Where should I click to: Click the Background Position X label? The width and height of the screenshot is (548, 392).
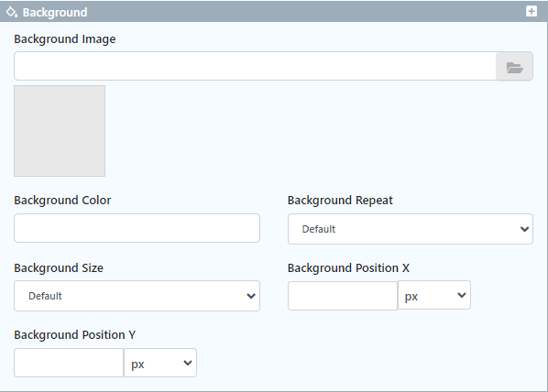click(348, 268)
